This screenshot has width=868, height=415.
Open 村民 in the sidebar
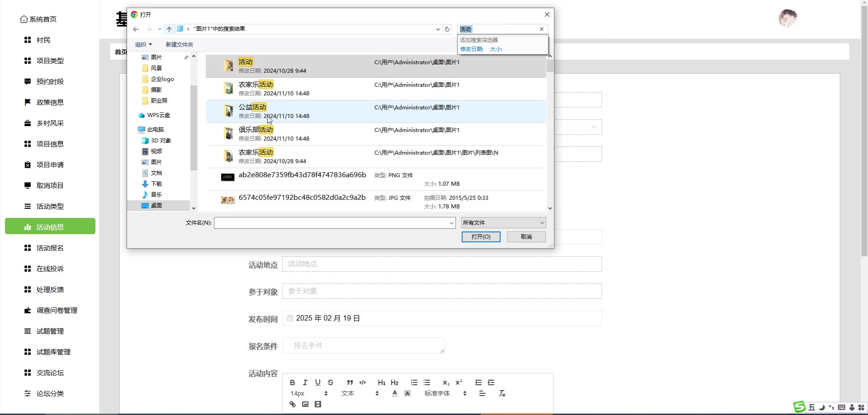point(43,40)
